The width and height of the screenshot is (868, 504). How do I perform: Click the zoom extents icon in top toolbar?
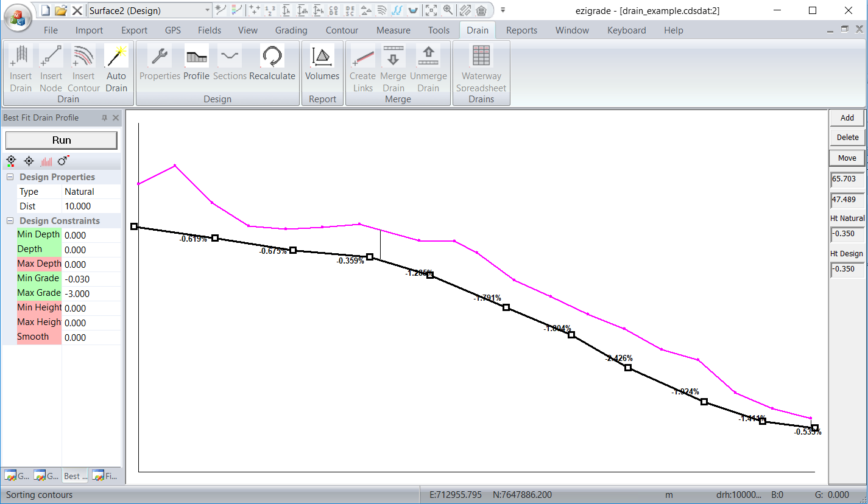431,10
